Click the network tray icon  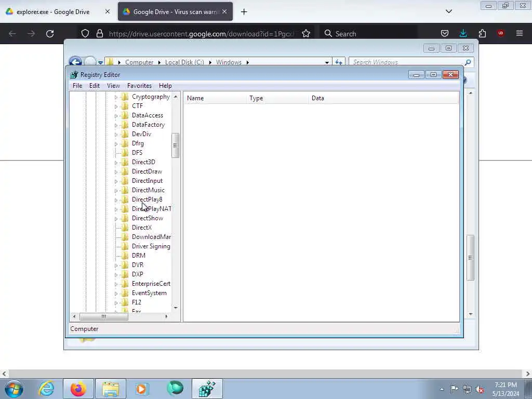coord(467,390)
